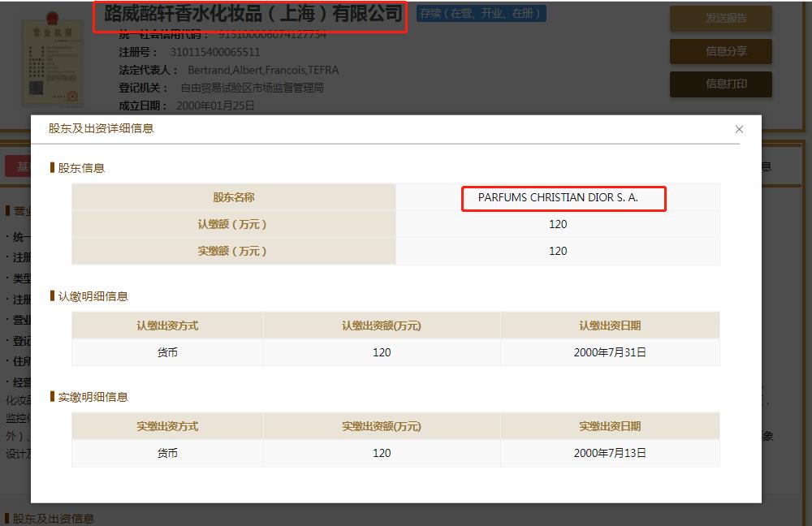812x526 pixels.
Task: Click the legal representative name Bertrand,Albert,Francois,TEFRA
Action: click(x=263, y=70)
